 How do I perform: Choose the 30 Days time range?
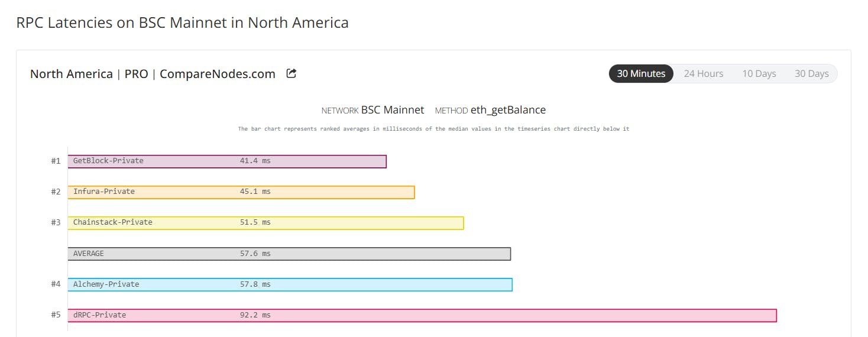[x=811, y=74]
